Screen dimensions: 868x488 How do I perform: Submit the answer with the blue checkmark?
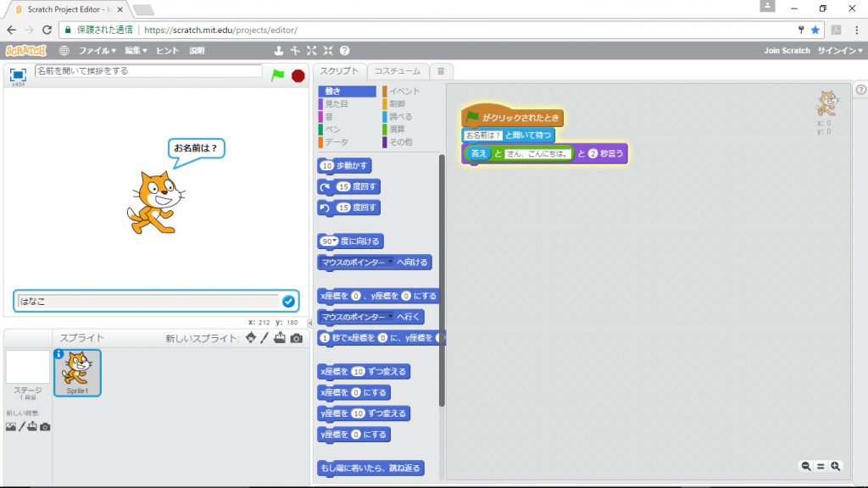[x=288, y=301]
